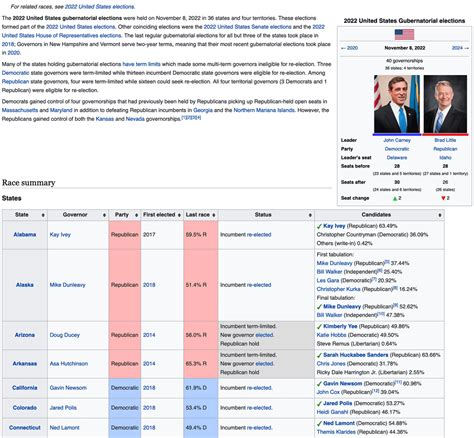Sort table by Candidates column arrows
The image size is (474, 438).
pos(440,215)
